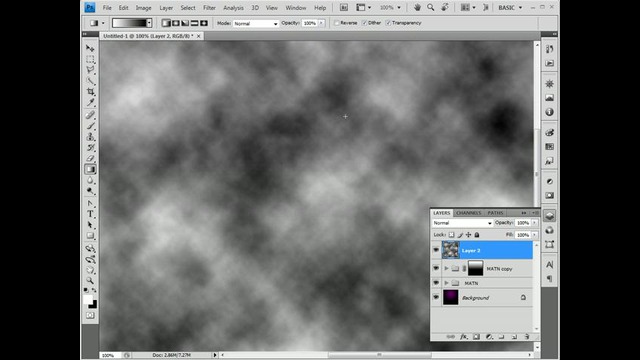640x360 pixels.
Task: Select the History Brush tool
Action: [x=90, y=148]
